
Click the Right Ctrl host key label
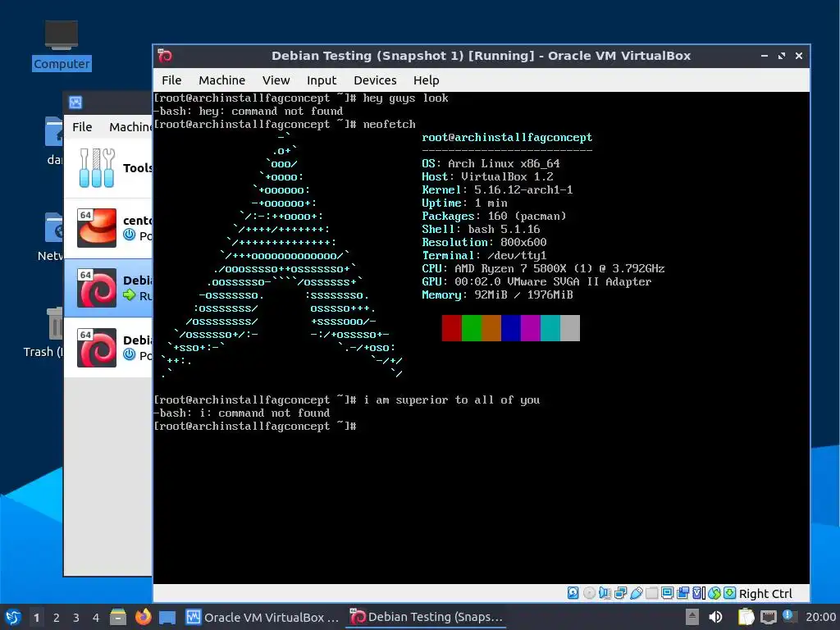[765, 594]
